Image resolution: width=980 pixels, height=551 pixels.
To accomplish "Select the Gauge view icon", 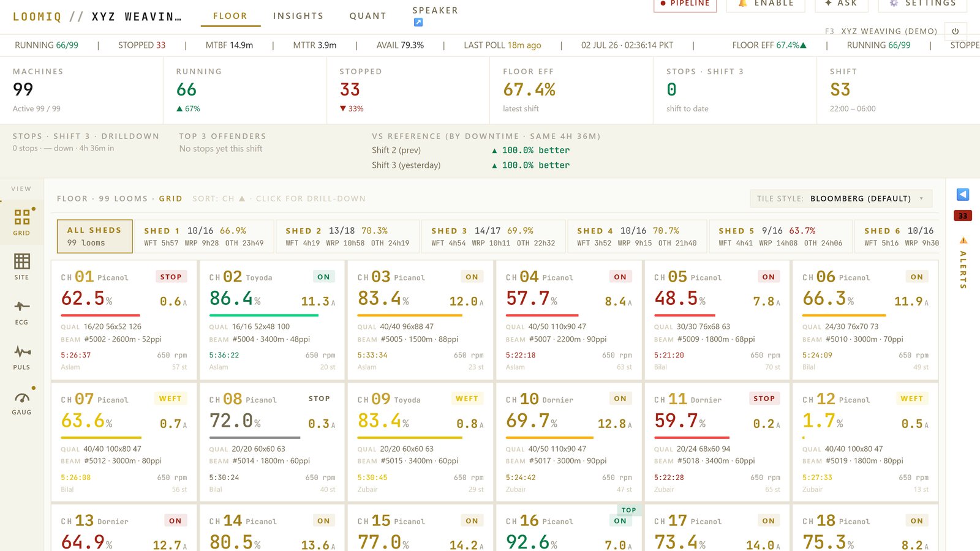I will tap(22, 397).
